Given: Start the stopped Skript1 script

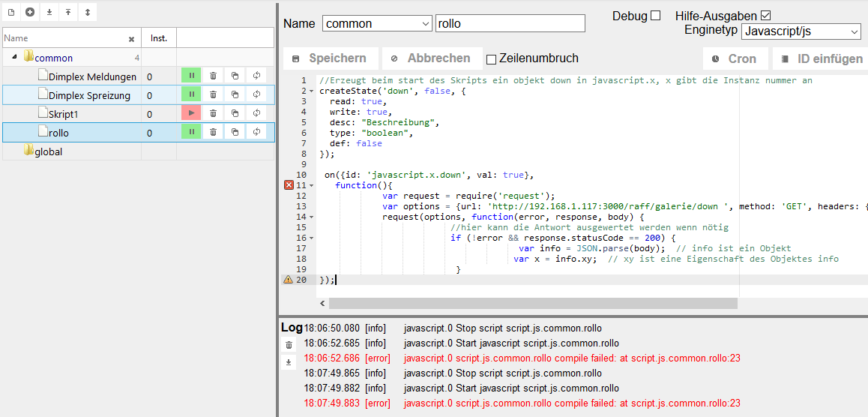Looking at the screenshot, I should (x=191, y=113).
